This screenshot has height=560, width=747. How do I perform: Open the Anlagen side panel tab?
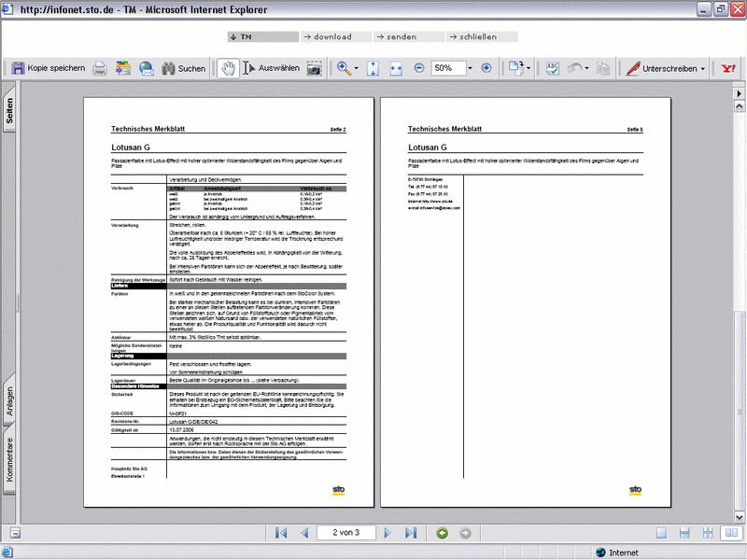[9, 400]
